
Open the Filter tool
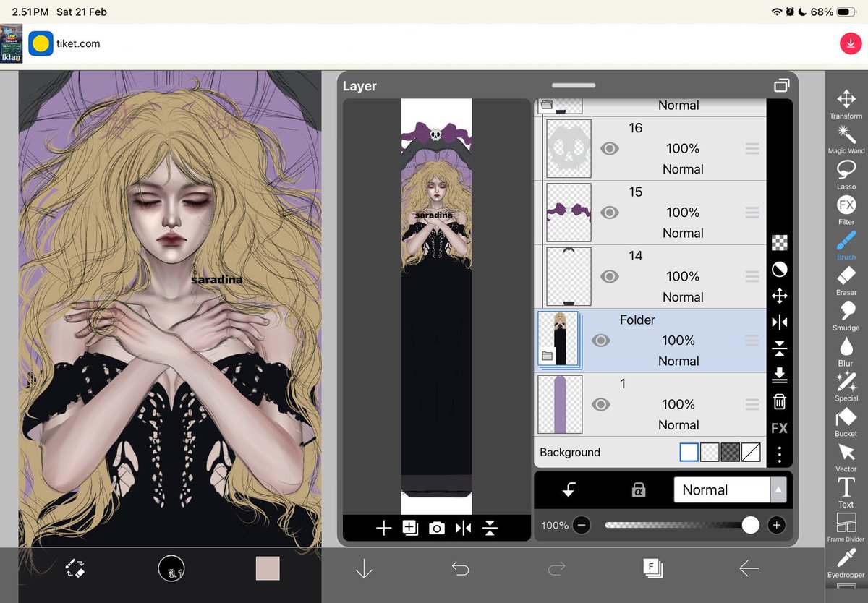tap(845, 210)
